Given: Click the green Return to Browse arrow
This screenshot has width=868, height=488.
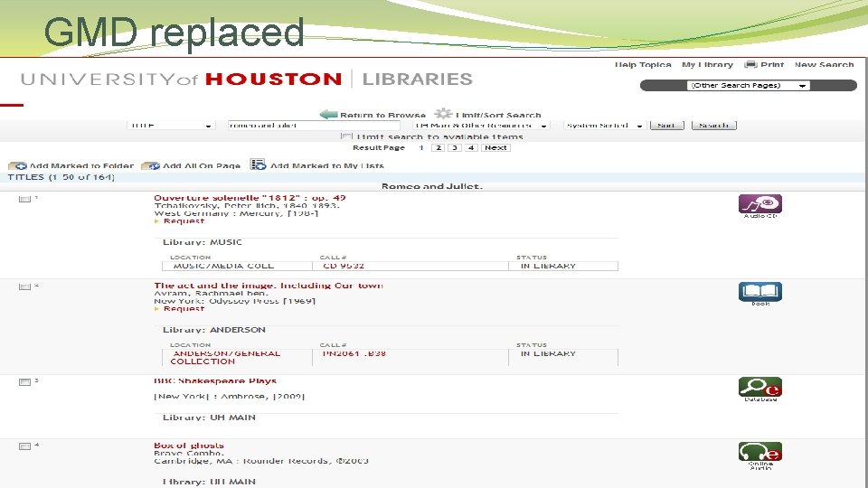Looking at the screenshot, I should tap(329, 115).
